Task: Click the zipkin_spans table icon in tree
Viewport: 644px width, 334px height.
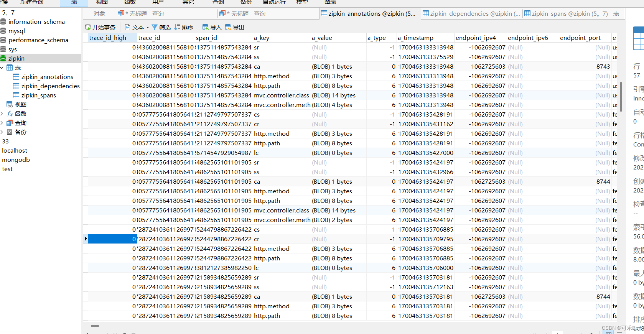Action: [x=16, y=95]
